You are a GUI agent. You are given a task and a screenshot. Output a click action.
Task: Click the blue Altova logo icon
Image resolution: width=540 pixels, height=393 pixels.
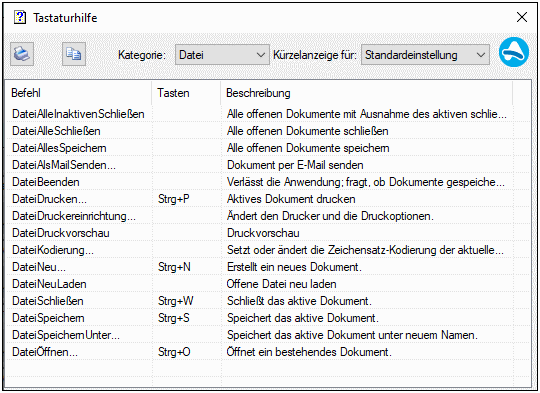514,52
